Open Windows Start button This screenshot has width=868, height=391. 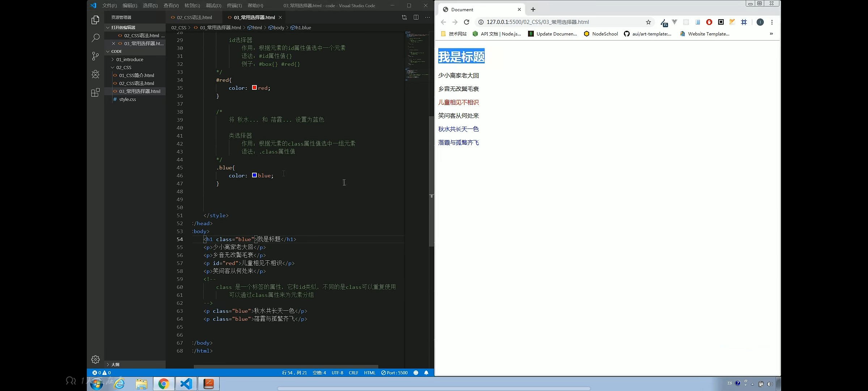pos(97,384)
